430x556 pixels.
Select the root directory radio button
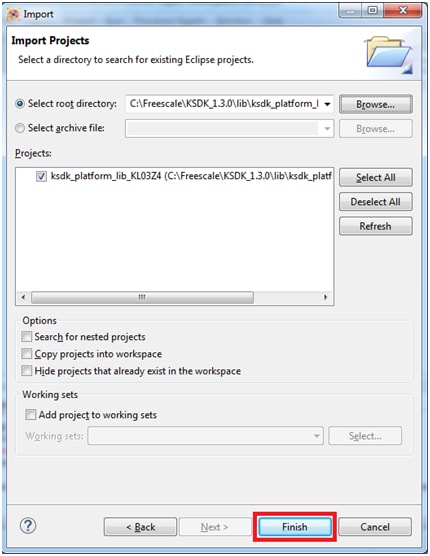(x=20, y=104)
